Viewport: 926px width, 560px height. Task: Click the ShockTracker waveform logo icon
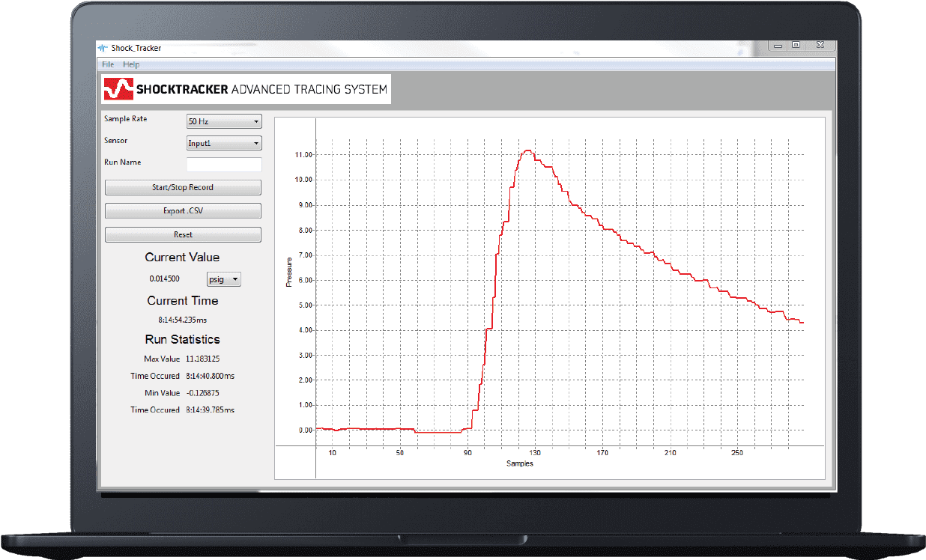117,89
